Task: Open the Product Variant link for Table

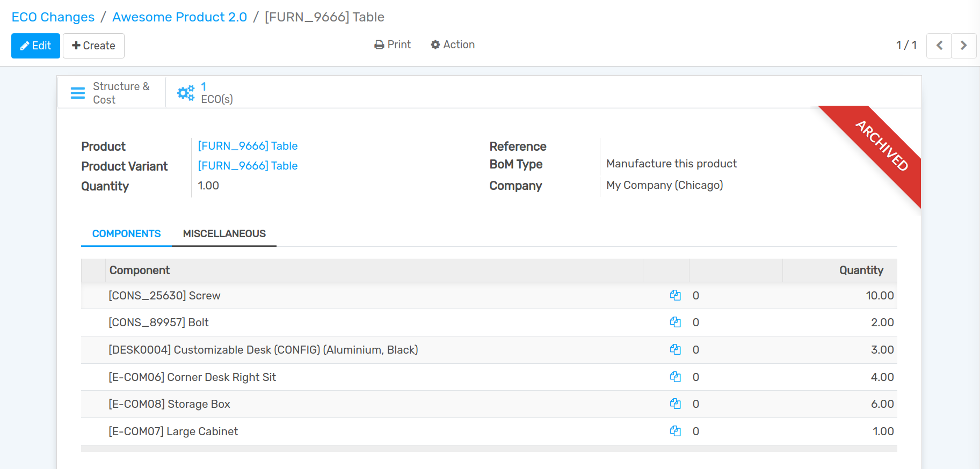Action: [x=248, y=166]
